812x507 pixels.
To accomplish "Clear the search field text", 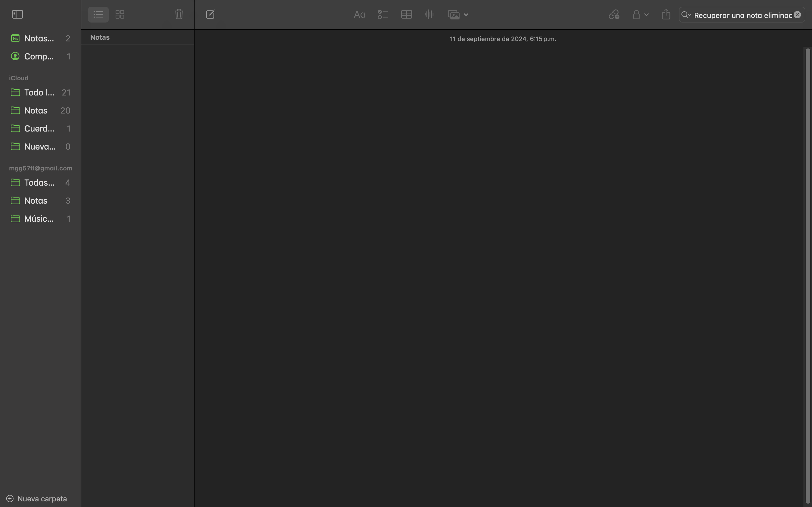I will pos(797,15).
